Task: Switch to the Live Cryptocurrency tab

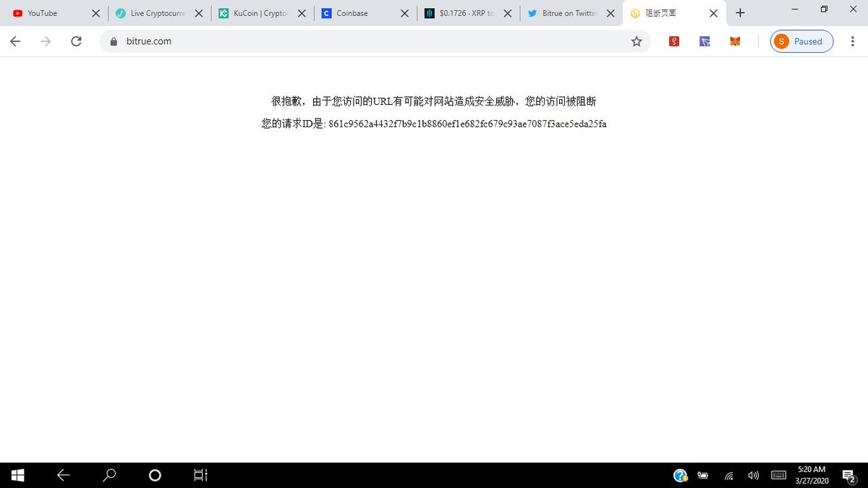Action: pos(158,13)
